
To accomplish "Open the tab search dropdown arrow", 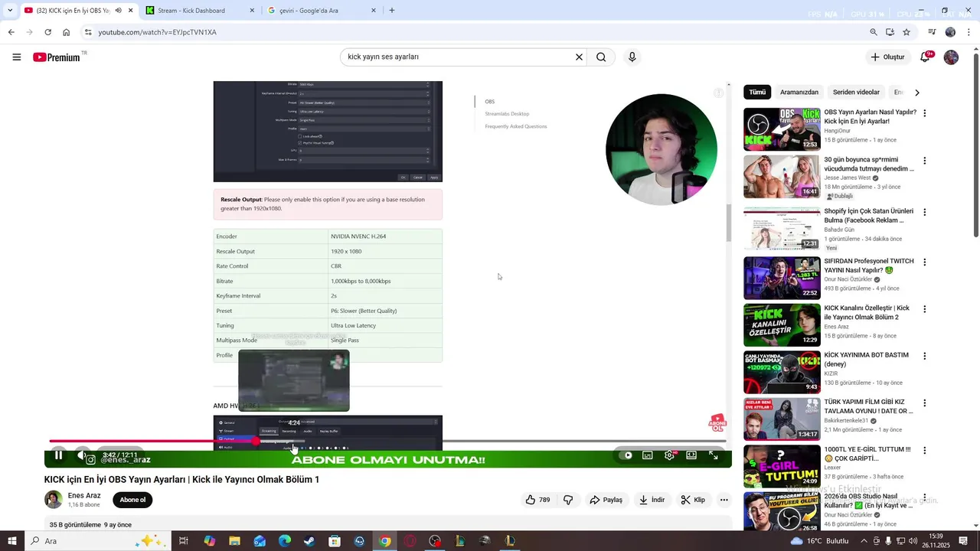I will click(9, 11).
